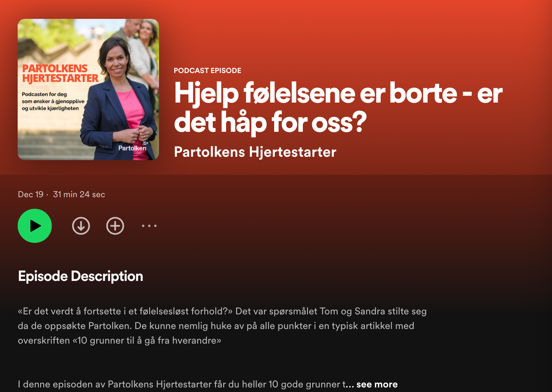Click red PARTOLKENS HJERTESTARTER text on cover
The image size is (552, 392).
tap(60, 73)
